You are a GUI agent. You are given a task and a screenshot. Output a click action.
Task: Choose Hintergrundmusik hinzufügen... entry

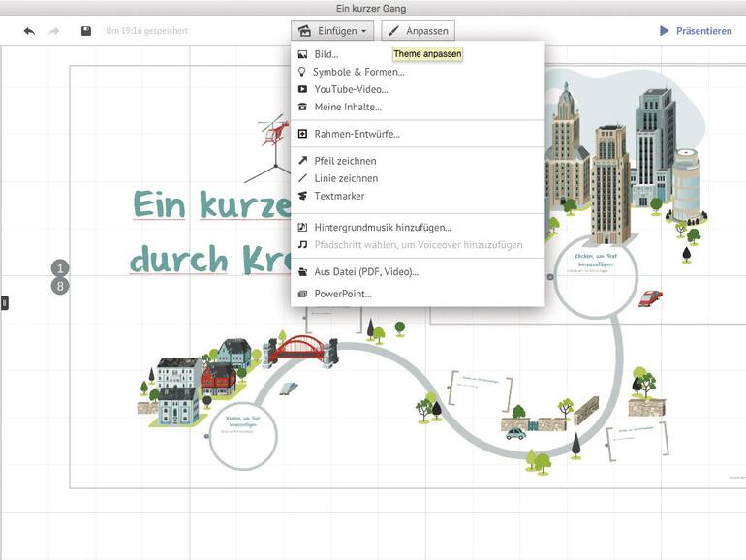click(x=418, y=228)
